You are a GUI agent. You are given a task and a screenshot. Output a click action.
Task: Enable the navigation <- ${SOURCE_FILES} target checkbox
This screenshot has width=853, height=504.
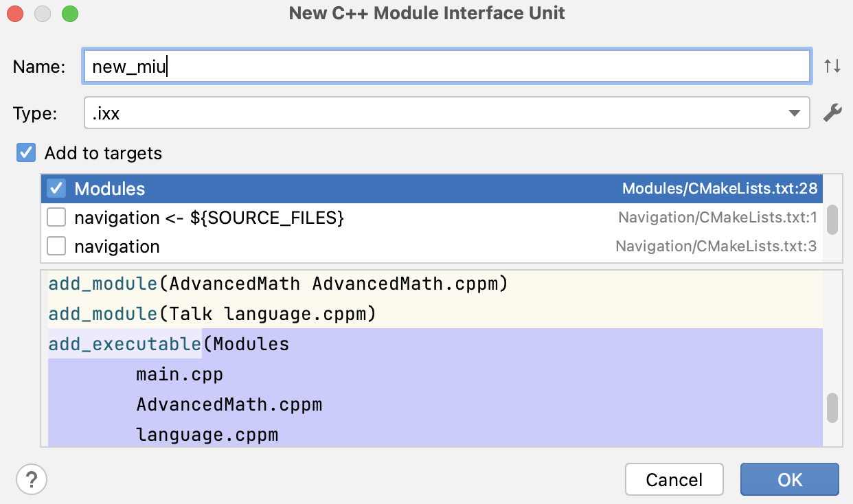(x=56, y=217)
